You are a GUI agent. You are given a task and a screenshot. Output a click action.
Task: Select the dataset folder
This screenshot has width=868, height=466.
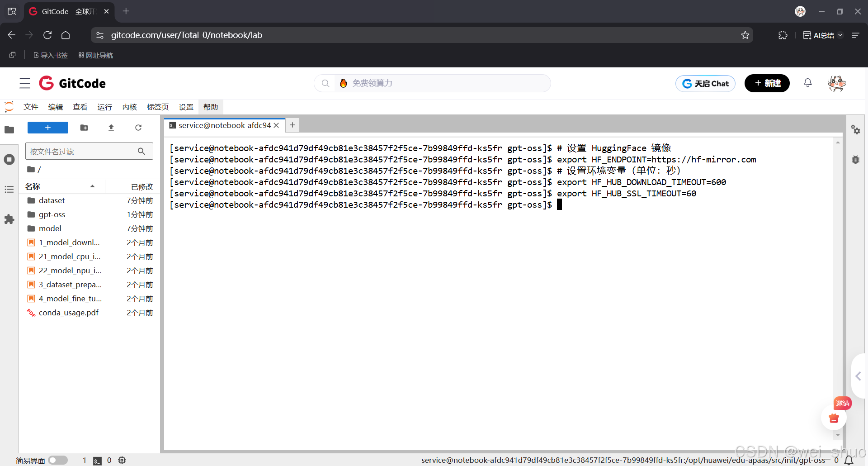(x=90, y=200)
